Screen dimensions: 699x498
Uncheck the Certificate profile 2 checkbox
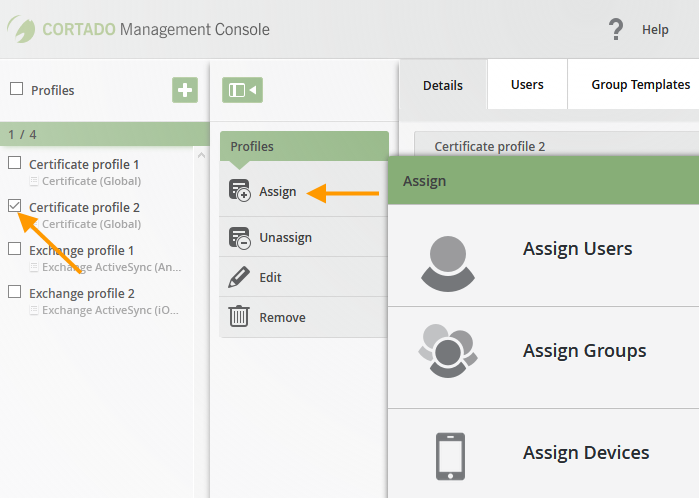point(15,206)
